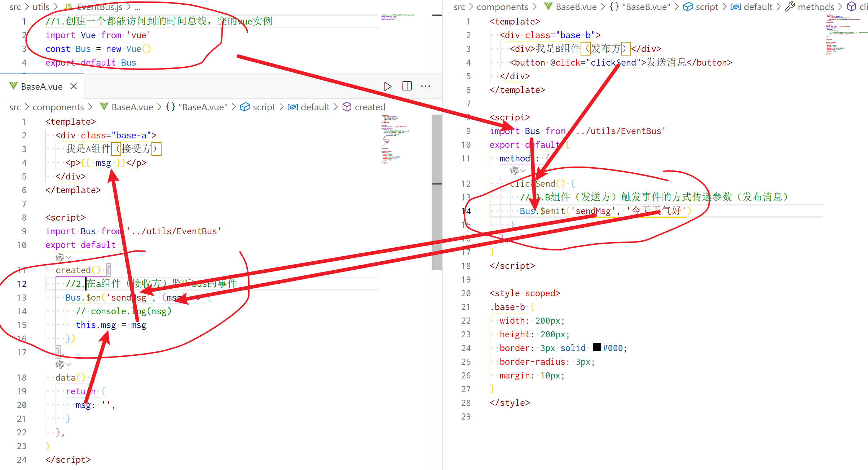
Task: Expand the code lens chevron above clickSend()
Action: [523, 170]
